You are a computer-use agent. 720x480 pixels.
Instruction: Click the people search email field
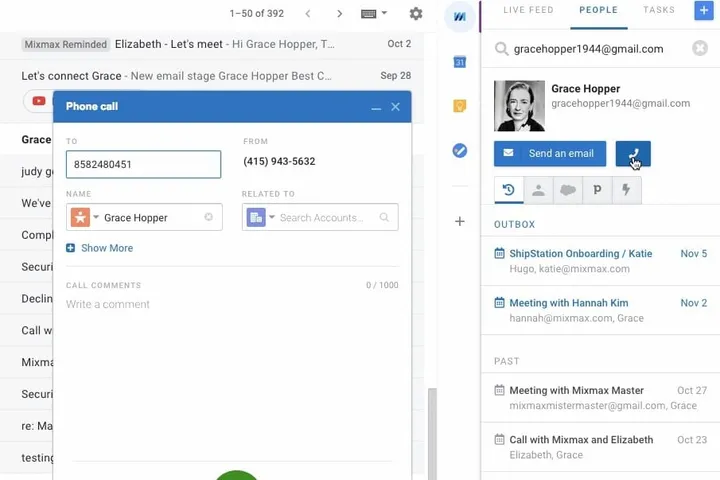click(x=599, y=49)
